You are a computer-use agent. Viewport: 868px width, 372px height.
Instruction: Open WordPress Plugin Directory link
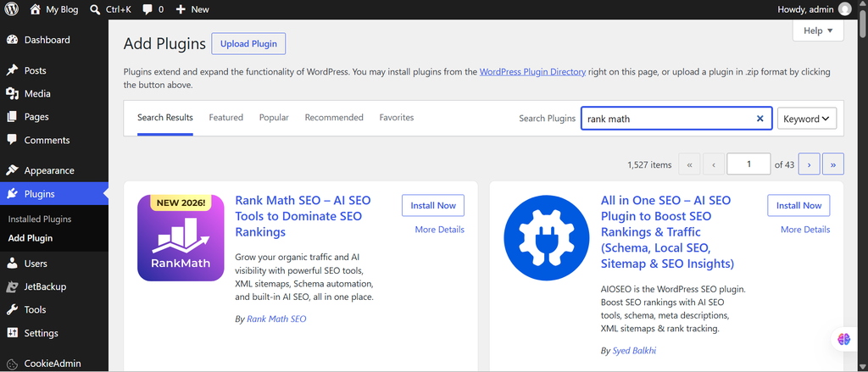(x=532, y=72)
